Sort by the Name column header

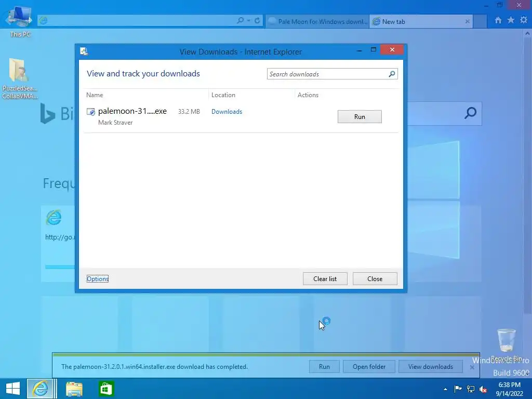pos(95,95)
